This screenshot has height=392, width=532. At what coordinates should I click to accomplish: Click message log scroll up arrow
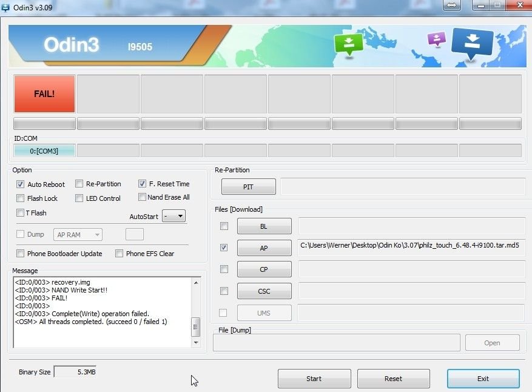click(x=196, y=282)
